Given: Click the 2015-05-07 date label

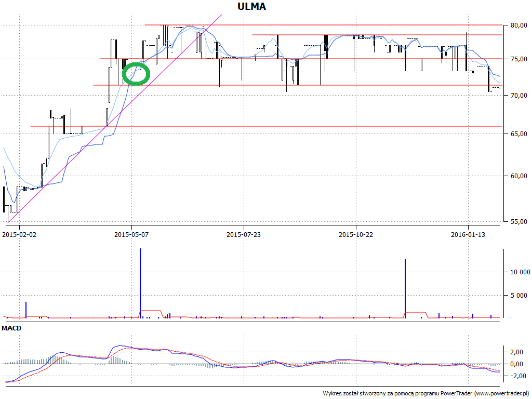Looking at the screenshot, I should 131,234.
